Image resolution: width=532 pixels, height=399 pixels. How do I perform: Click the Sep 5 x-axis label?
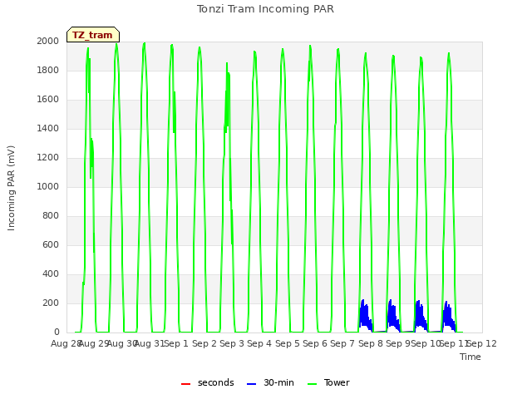tap(288, 343)
